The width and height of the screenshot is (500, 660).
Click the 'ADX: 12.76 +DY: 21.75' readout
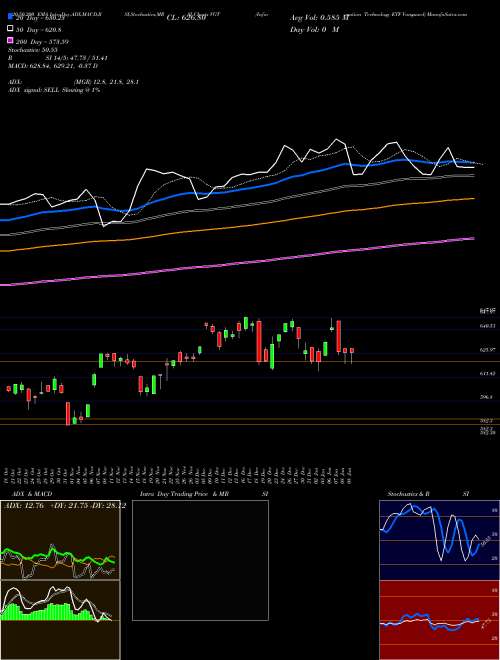63,506
